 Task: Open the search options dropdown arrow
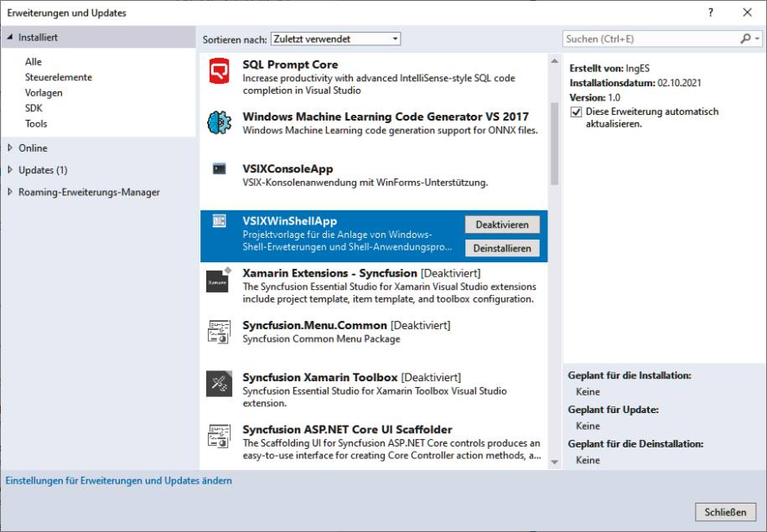(757, 39)
